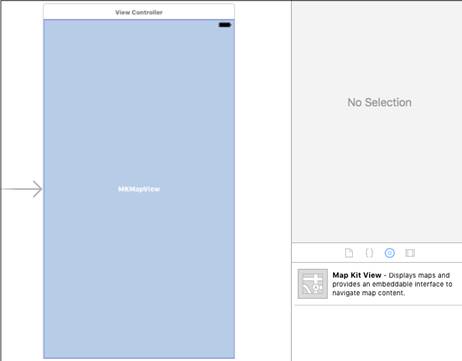Select the MKMapView on the canvas
Image resolution: width=462 pixels, height=361 pixels.
point(139,189)
